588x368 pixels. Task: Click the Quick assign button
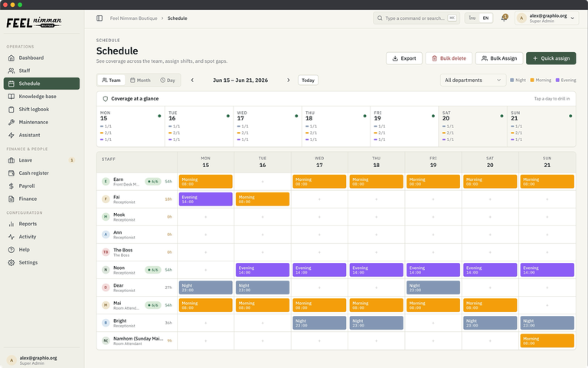(551, 58)
